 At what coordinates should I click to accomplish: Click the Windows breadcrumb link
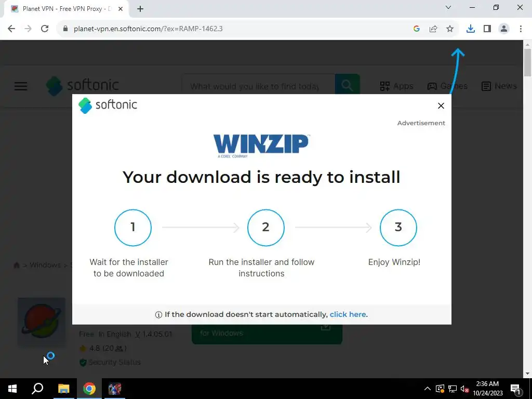click(45, 265)
